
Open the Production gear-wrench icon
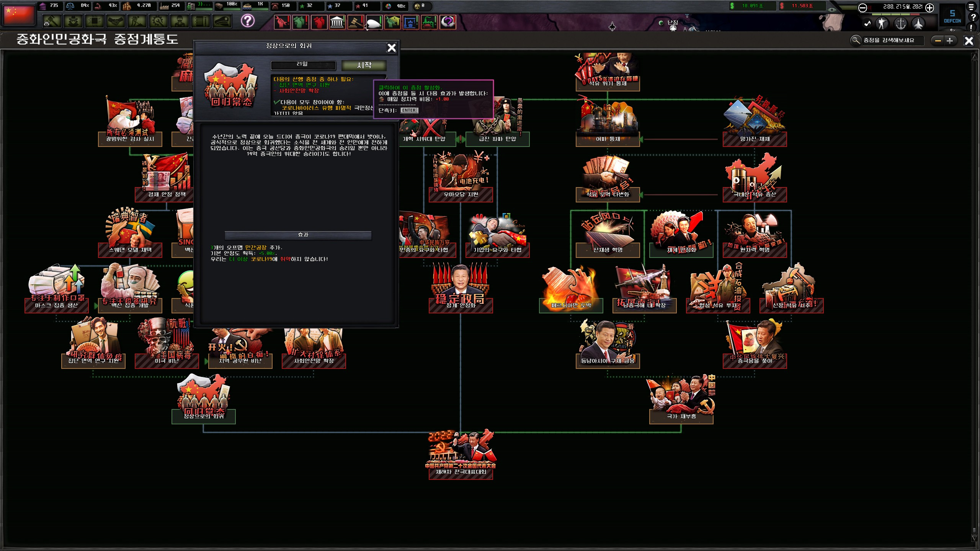pos(158,21)
